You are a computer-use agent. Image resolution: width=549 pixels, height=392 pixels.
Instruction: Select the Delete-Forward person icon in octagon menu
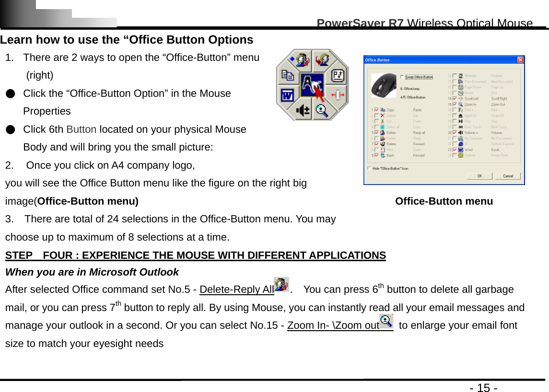323,59
